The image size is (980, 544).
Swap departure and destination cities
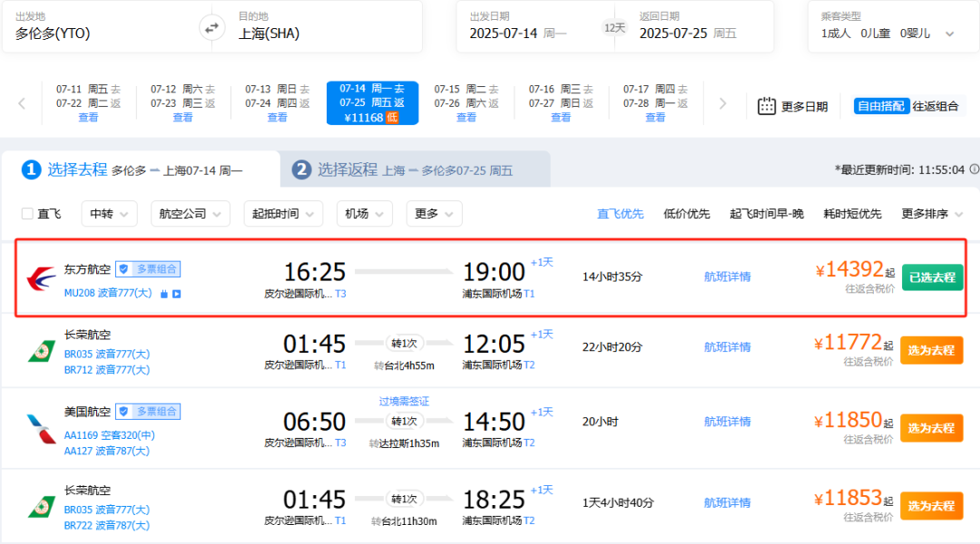click(x=211, y=28)
